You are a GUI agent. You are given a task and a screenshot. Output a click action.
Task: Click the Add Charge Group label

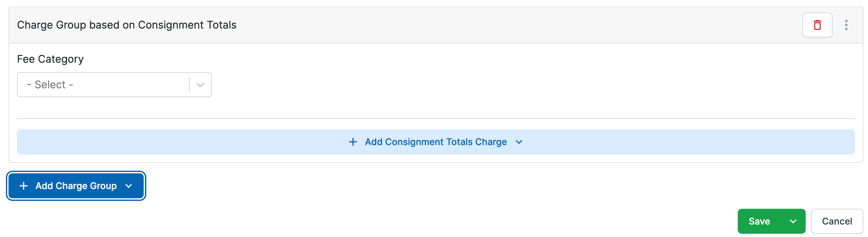click(76, 186)
